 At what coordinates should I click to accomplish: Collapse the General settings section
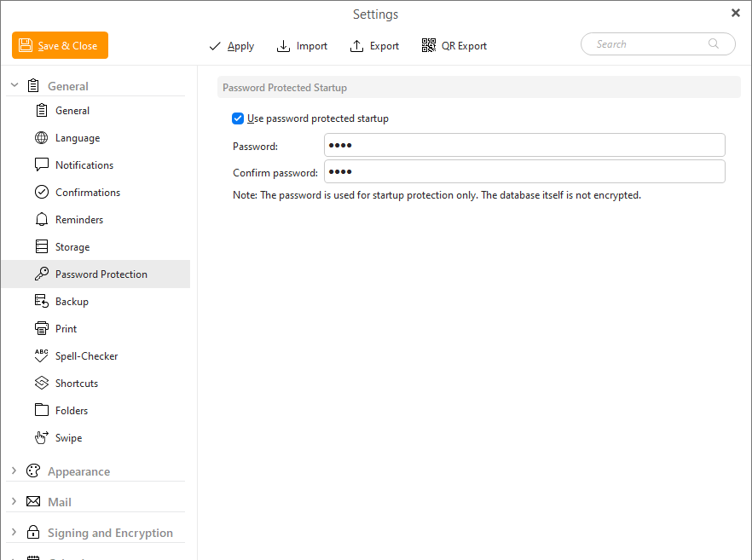coord(14,85)
